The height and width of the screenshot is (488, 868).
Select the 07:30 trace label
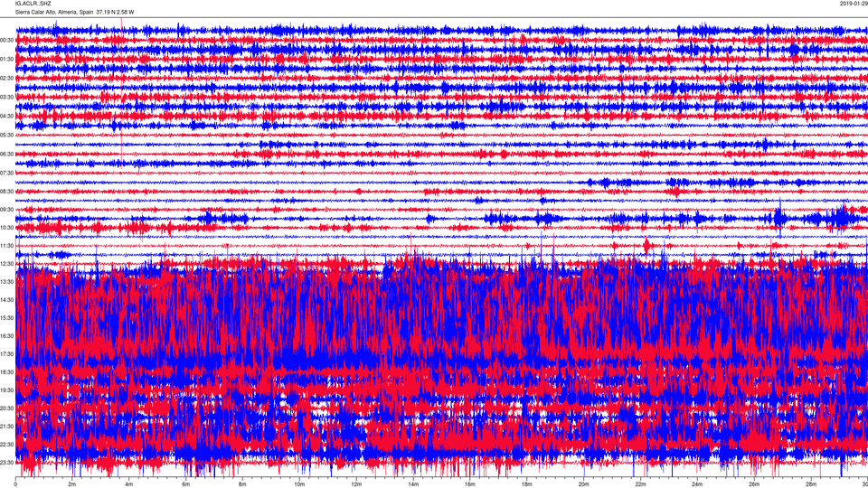click(x=6, y=174)
